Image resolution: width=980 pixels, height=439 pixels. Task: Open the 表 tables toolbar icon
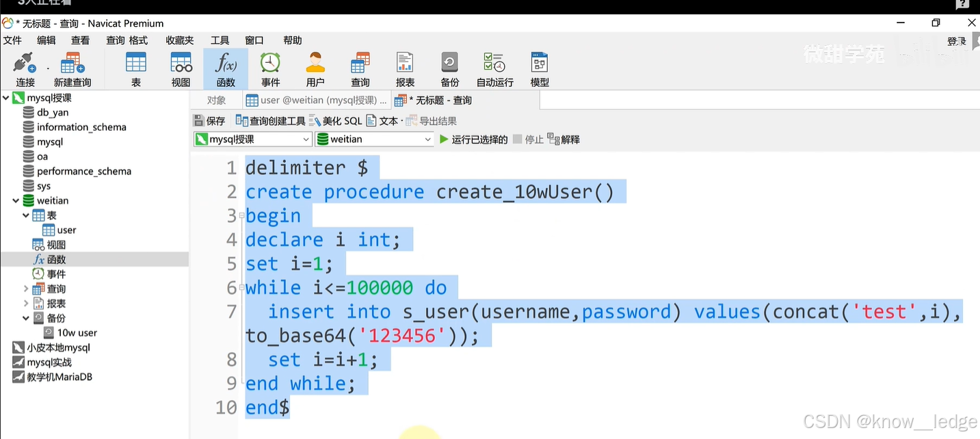click(136, 69)
